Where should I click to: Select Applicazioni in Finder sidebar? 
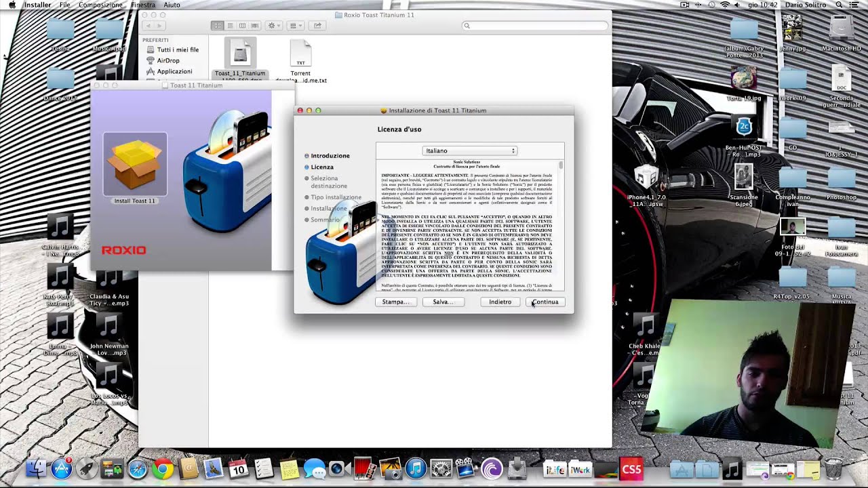pos(168,71)
